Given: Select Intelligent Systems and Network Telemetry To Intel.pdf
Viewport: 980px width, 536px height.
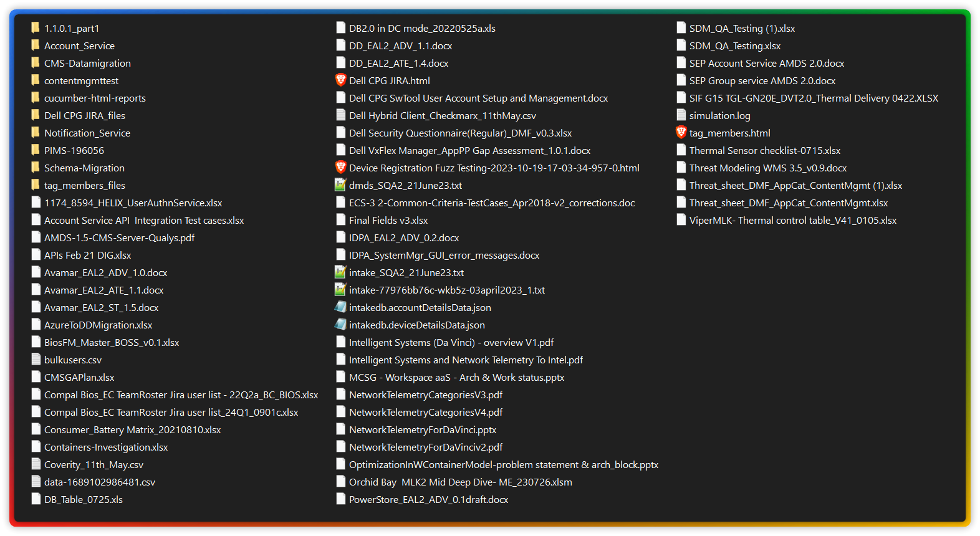Looking at the screenshot, I should click(466, 360).
